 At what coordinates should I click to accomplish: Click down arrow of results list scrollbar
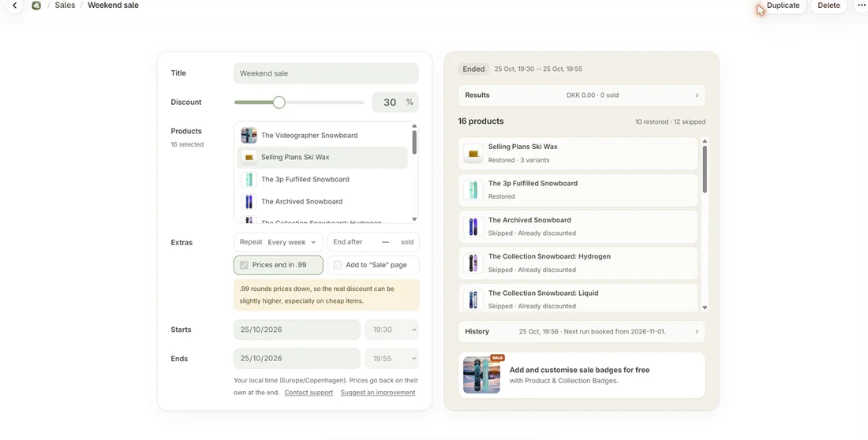click(x=705, y=308)
